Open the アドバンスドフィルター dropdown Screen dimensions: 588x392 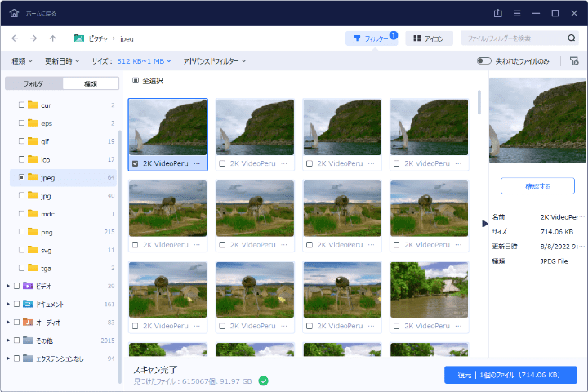click(x=214, y=60)
